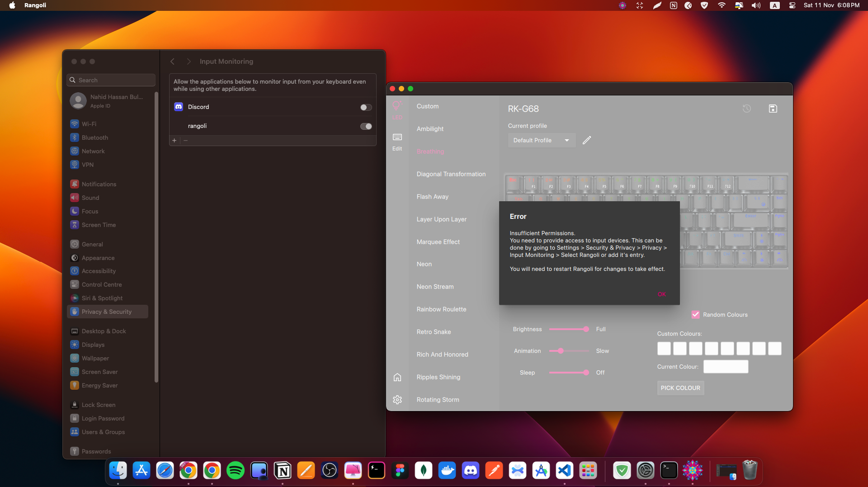Select the Neon Stream LED mode

pyautogui.click(x=435, y=287)
